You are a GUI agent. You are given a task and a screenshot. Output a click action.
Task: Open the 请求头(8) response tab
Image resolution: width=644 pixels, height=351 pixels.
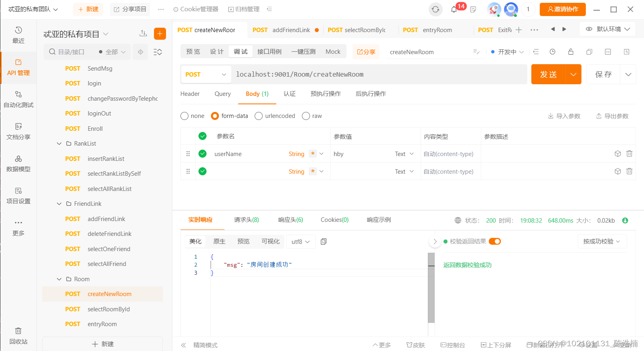pyautogui.click(x=247, y=220)
